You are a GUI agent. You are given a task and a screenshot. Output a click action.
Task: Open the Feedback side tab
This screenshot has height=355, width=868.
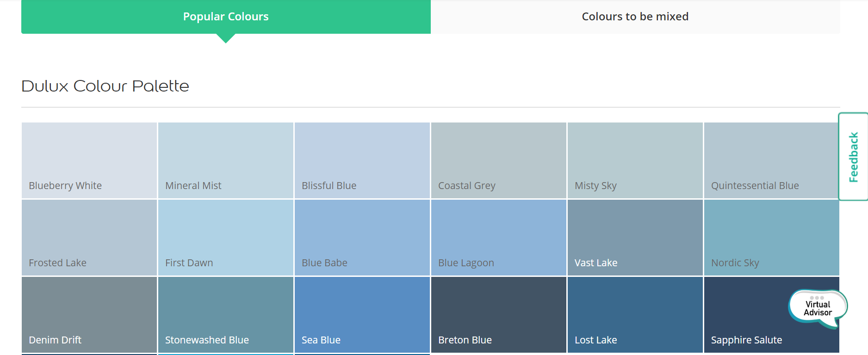pyautogui.click(x=853, y=157)
